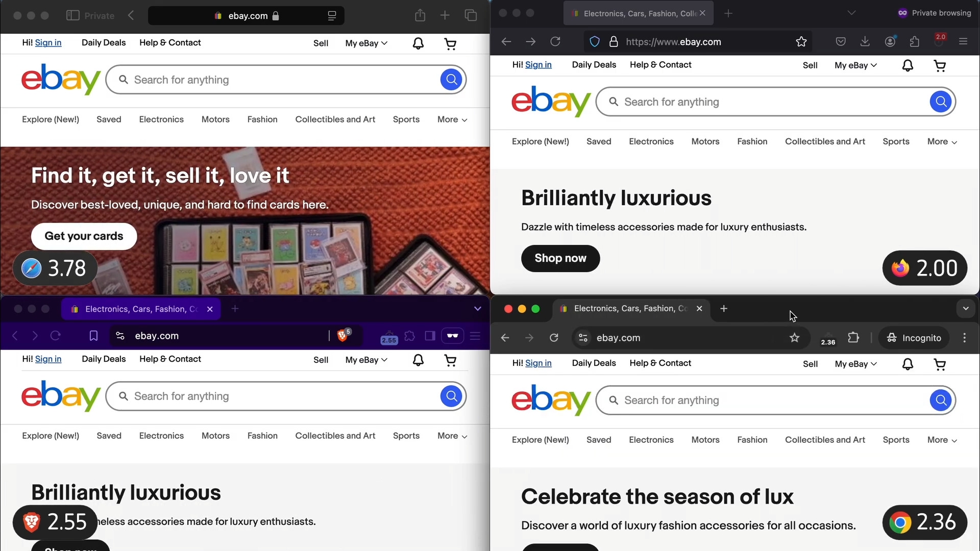Click Shop now button in Firefox window

pos(560,258)
